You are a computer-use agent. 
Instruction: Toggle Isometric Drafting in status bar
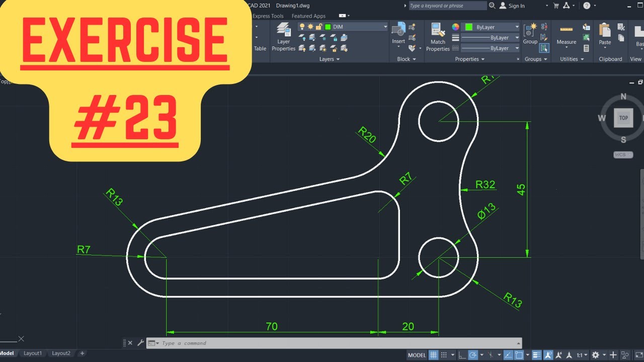[490, 355]
